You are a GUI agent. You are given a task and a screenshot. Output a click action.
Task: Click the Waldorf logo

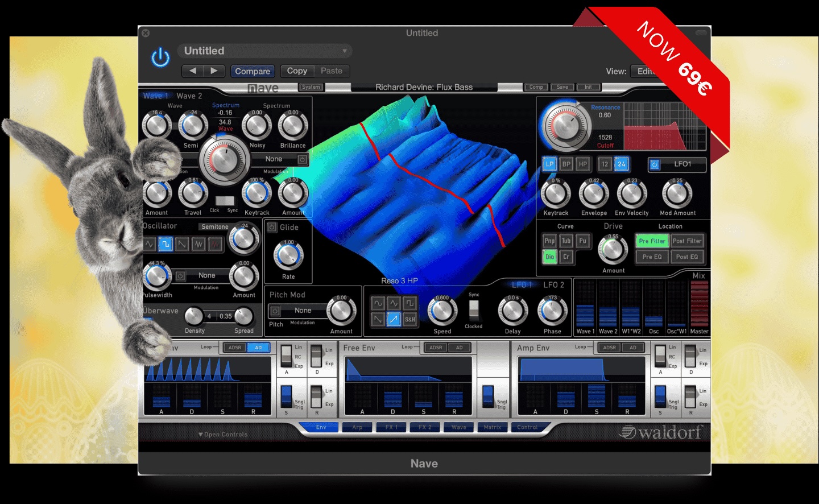tap(661, 432)
